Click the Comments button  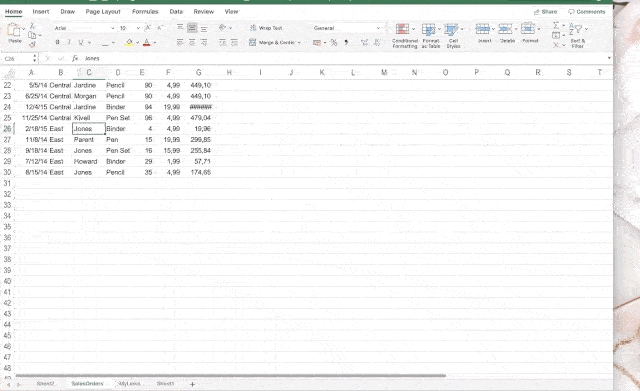point(587,12)
